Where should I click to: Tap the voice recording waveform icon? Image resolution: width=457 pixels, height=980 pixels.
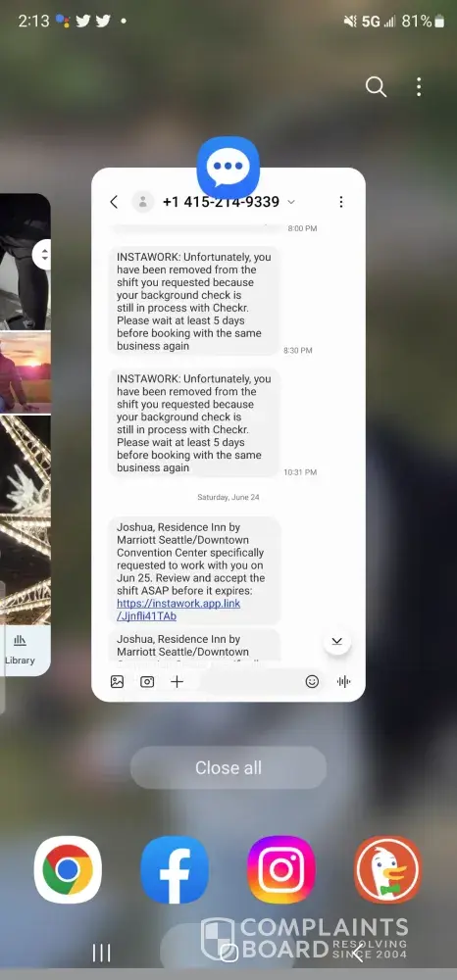coord(343,682)
